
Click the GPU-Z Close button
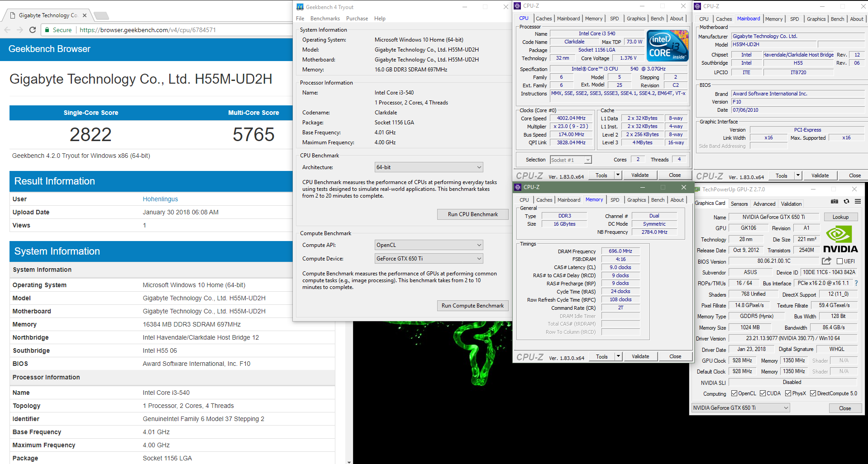(x=845, y=408)
